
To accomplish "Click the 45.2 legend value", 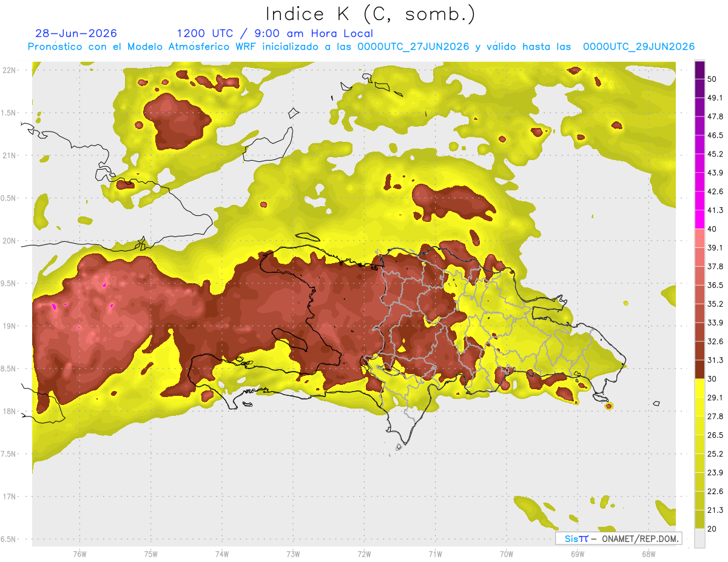I will click(715, 154).
